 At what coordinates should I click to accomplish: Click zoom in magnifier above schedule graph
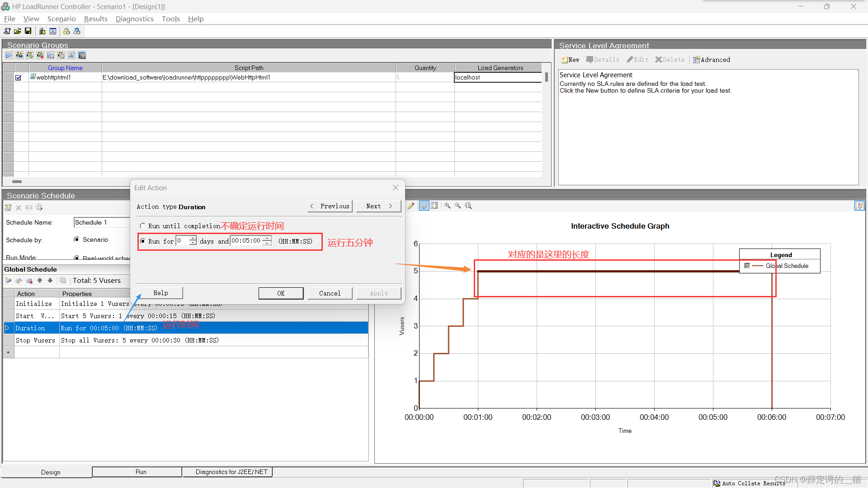(x=448, y=206)
